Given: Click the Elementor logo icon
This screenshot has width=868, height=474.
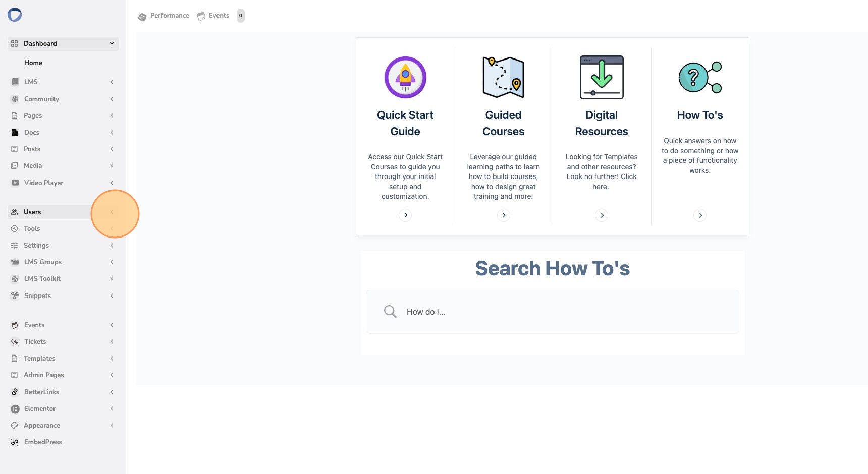Looking at the screenshot, I should point(15,408).
